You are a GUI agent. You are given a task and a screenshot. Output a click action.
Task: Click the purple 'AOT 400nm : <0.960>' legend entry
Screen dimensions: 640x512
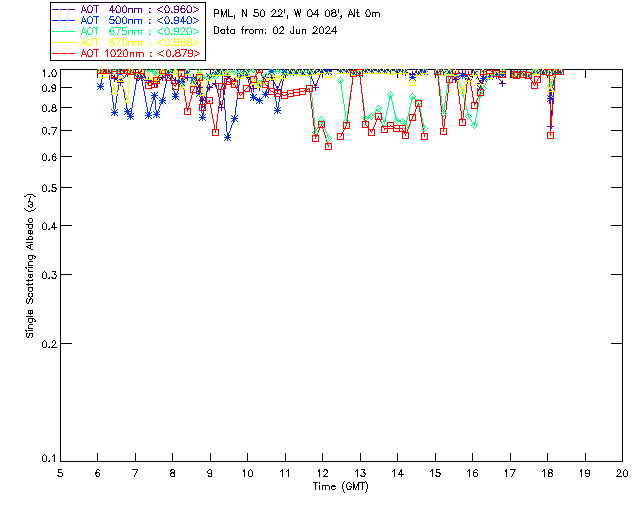[x=126, y=9]
